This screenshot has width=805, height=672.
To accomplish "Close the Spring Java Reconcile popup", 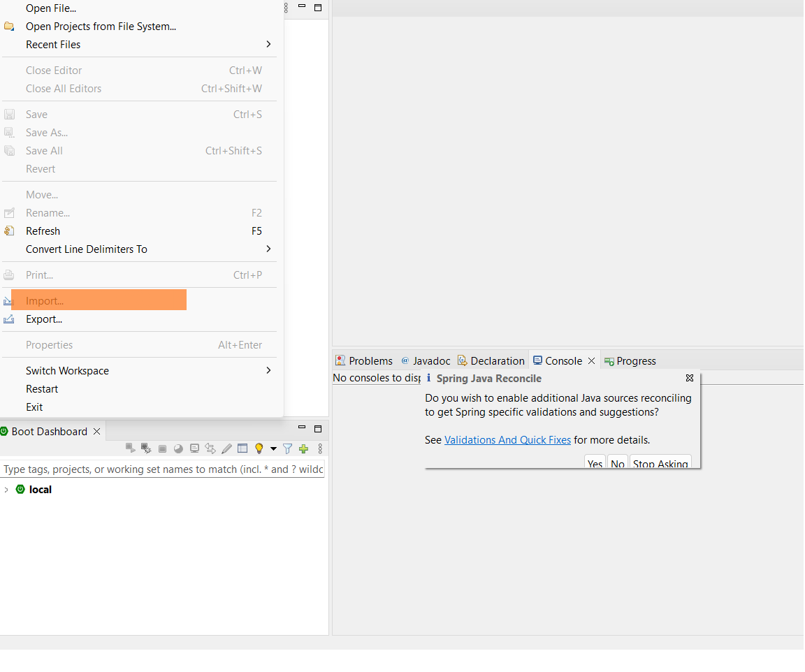I will pos(690,378).
